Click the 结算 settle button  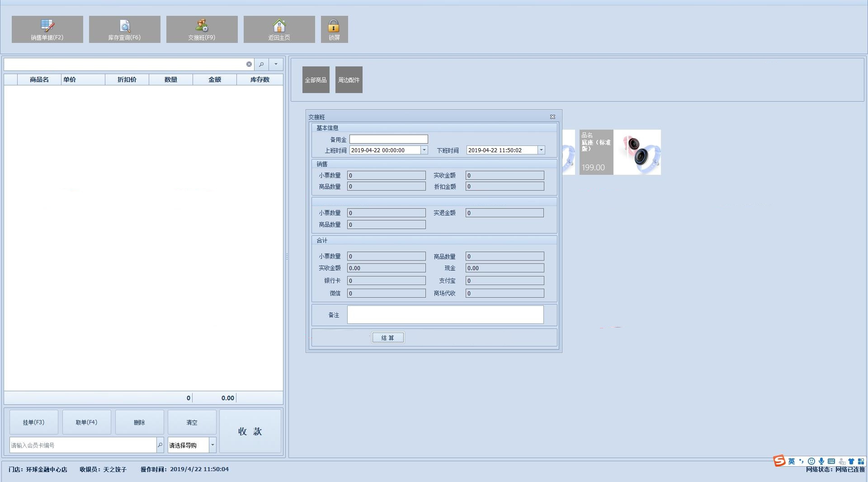(x=388, y=338)
